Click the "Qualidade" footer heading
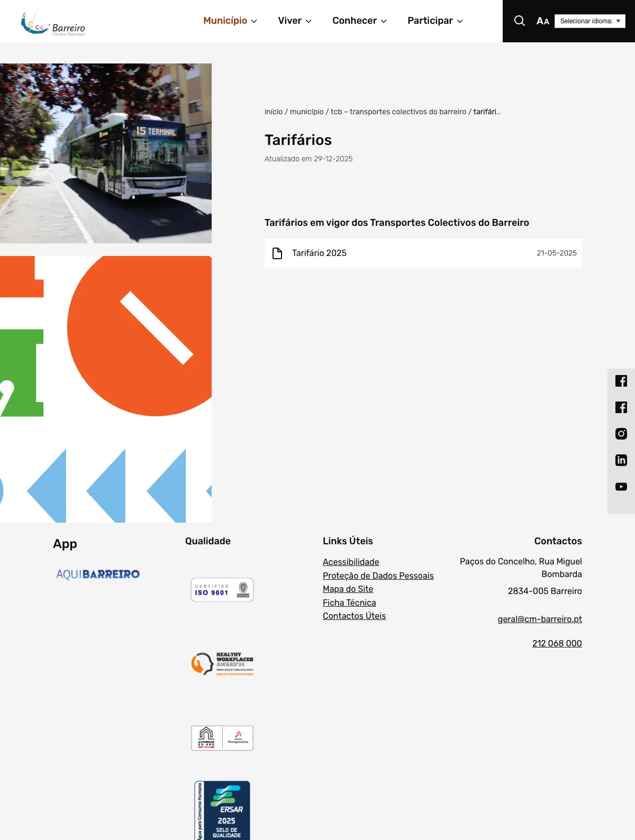Viewport: 635px width, 840px height. tap(208, 541)
